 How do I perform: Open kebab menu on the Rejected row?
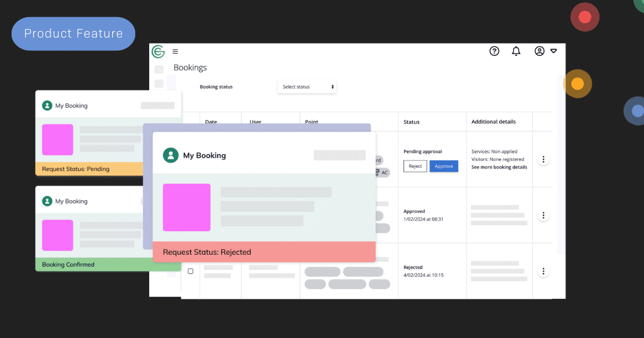[543, 271]
